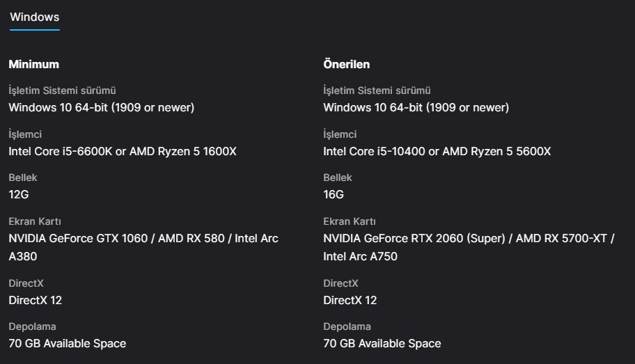Screen dimensions: 635x364
Task: Click the Bellek label under Önerilen
Action: coord(338,177)
